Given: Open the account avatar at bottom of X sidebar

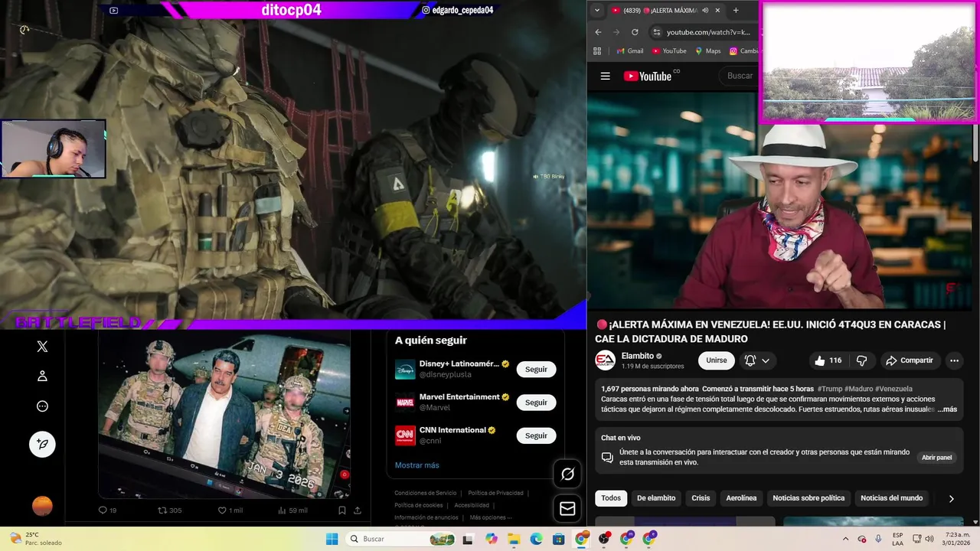Looking at the screenshot, I should pos(42,506).
